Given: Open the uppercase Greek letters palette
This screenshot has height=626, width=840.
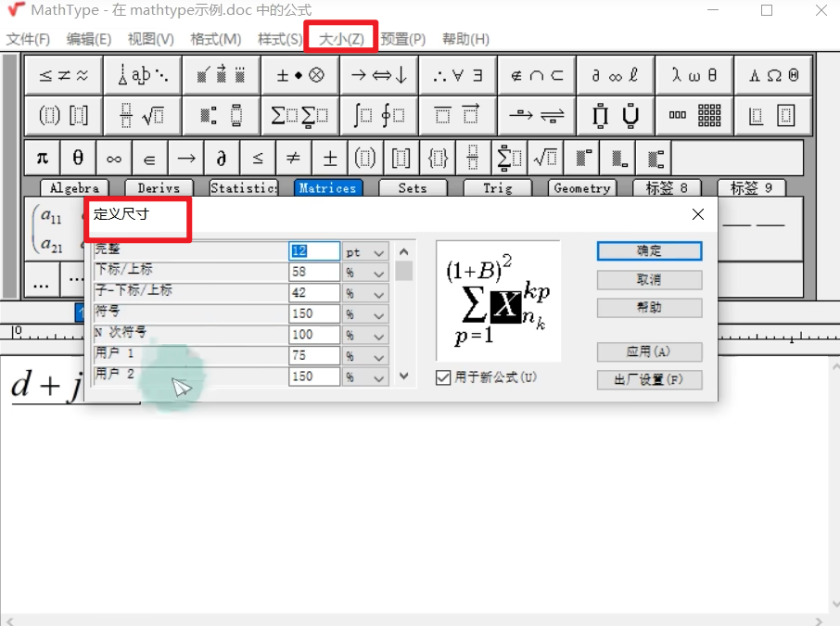Looking at the screenshot, I should pos(773,75).
